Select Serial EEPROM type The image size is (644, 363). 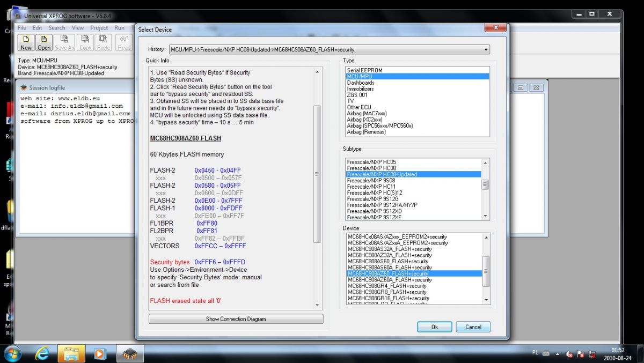(x=418, y=70)
